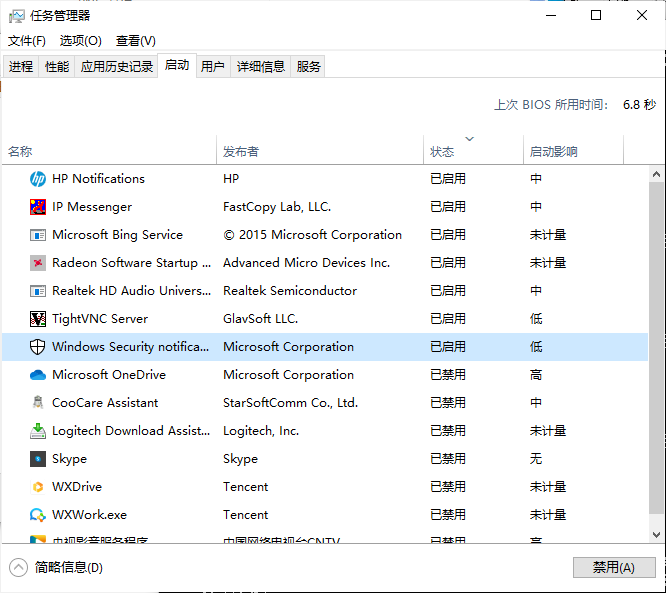
Task: Click publisher Logitech, Inc.
Action: point(261,431)
